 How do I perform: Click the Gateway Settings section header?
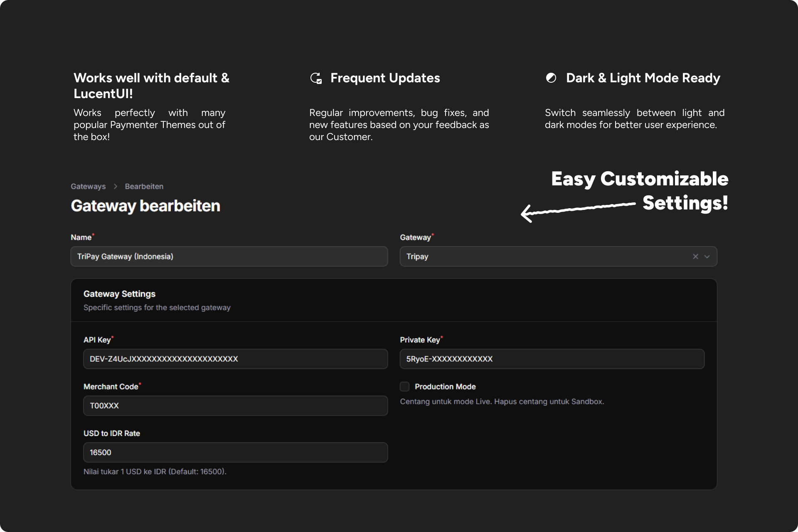119,294
